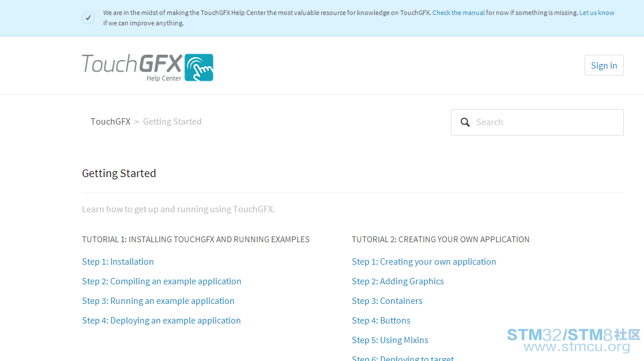Open Step 1: Creating your own application
Screen dimensions: 644x361
coord(424,262)
